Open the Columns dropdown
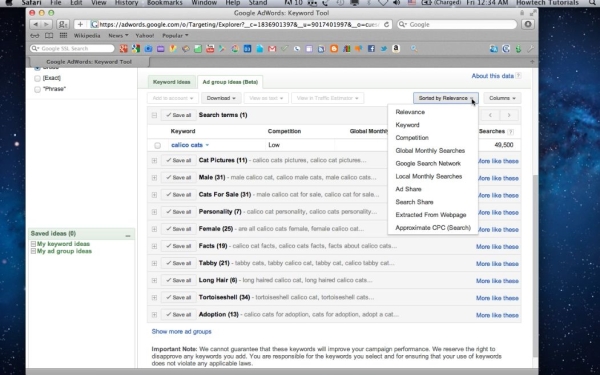This screenshot has height=375, width=600. coord(502,98)
